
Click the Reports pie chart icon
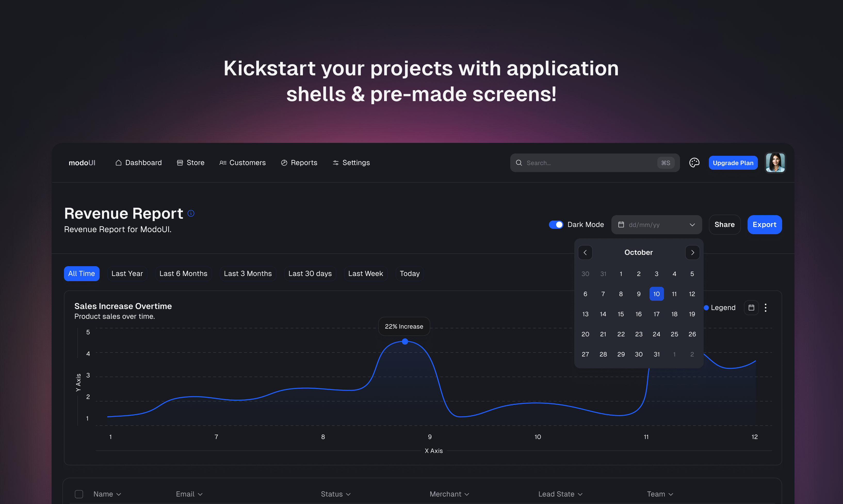pos(284,163)
